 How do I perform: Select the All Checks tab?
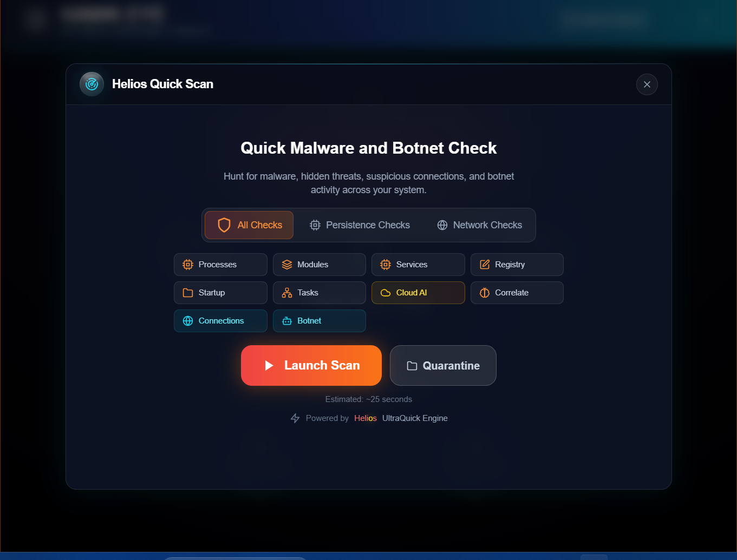click(249, 225)
